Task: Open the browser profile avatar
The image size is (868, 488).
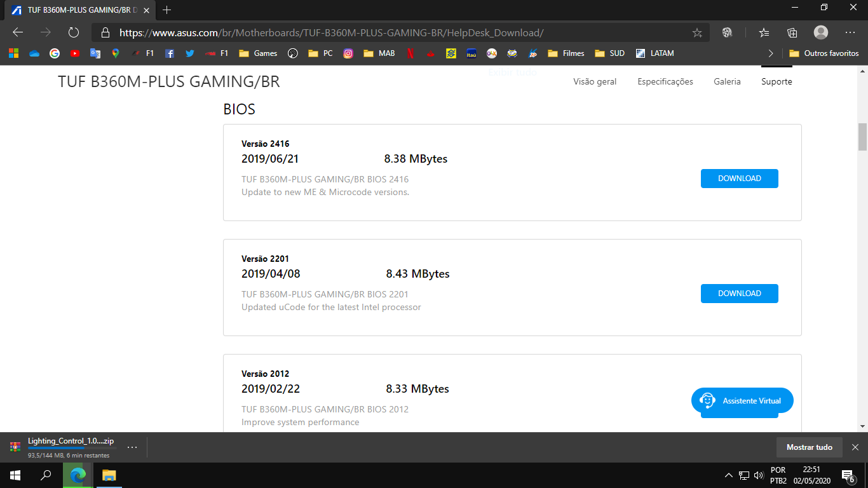Action: point(821,32)
